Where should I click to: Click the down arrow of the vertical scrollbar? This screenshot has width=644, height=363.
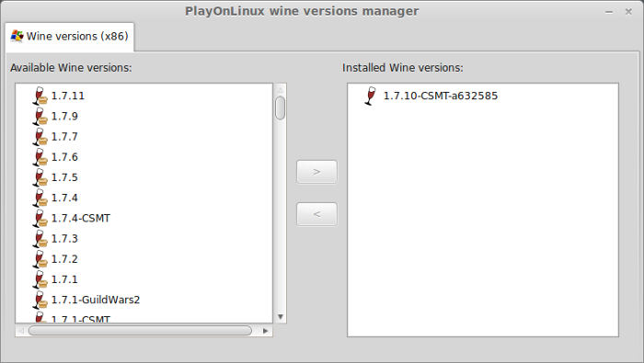281,317
